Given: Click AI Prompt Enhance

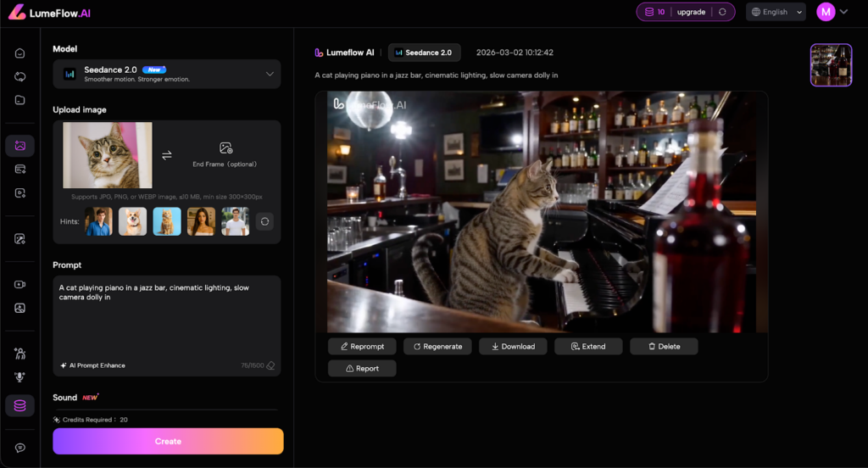Looking at the screenshot, I should coord(92,365).
